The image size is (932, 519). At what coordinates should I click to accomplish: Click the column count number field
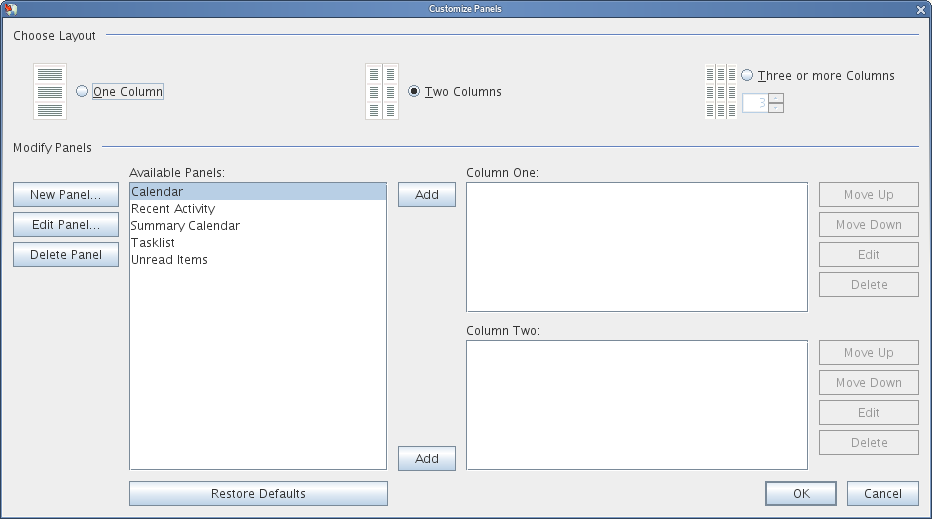coord(755,103)
